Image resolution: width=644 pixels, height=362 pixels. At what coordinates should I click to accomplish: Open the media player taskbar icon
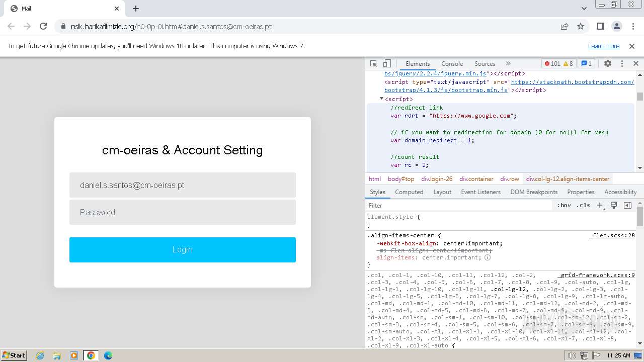tap(74, 355)
